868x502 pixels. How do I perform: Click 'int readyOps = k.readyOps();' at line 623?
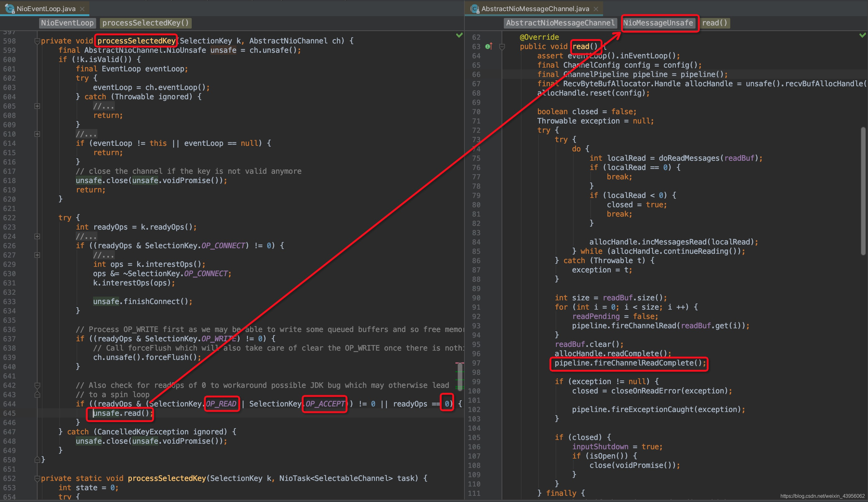click(x=136, y=227)
